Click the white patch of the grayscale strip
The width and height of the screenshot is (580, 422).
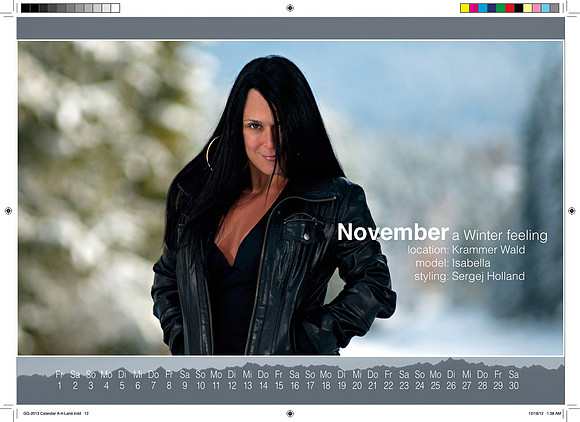(x=115, y=8)
